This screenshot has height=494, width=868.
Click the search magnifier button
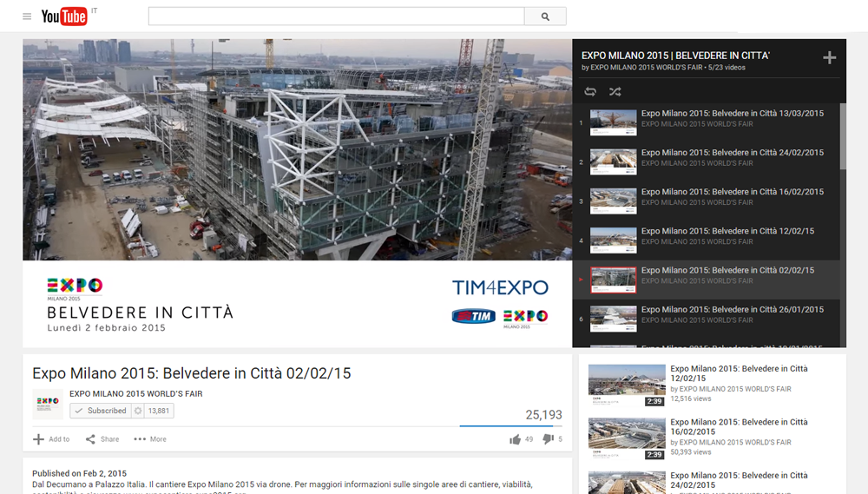pyautogui.click(x=545, y=16)
